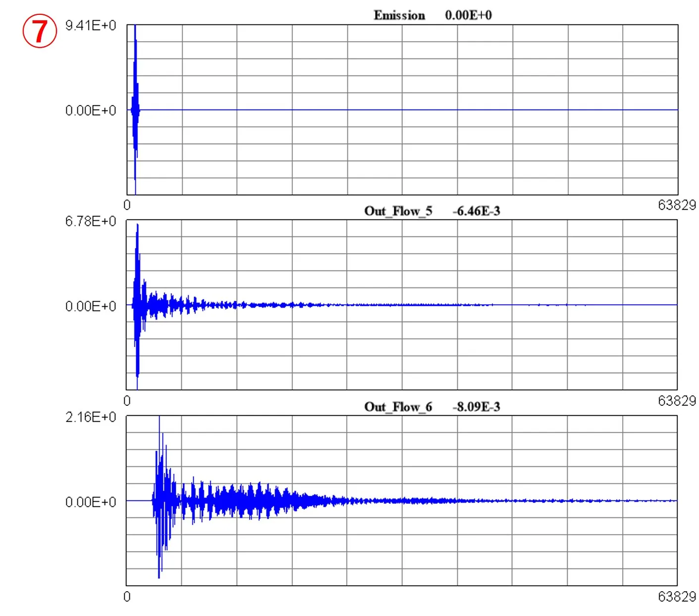Click the Emission waveform spike

[x=135, y=109]
